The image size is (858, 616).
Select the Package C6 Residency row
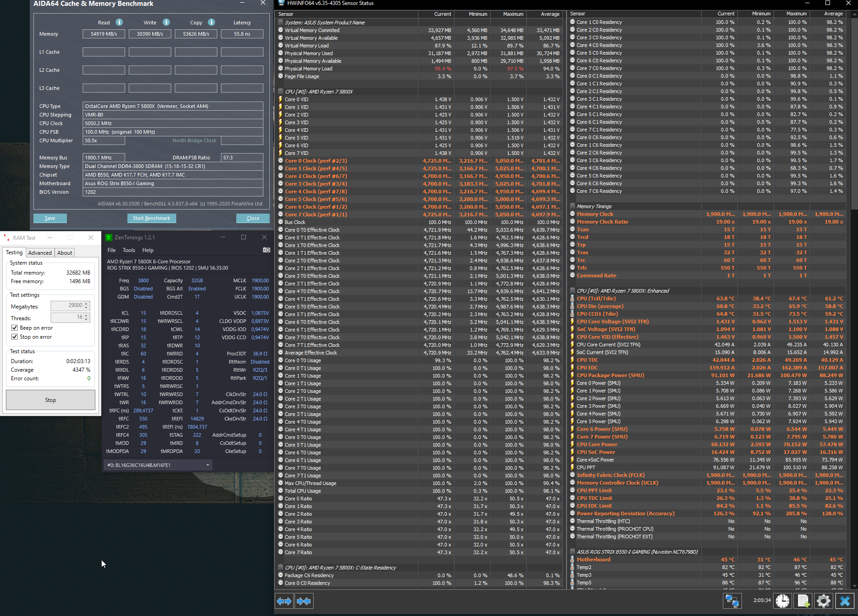point(419,575)
